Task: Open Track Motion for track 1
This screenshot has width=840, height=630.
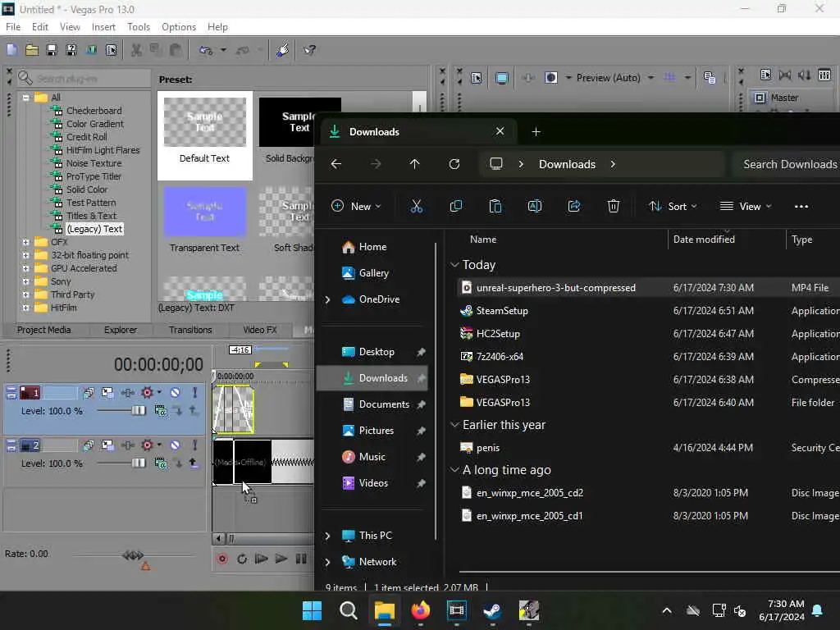Action: click(107, 393)
